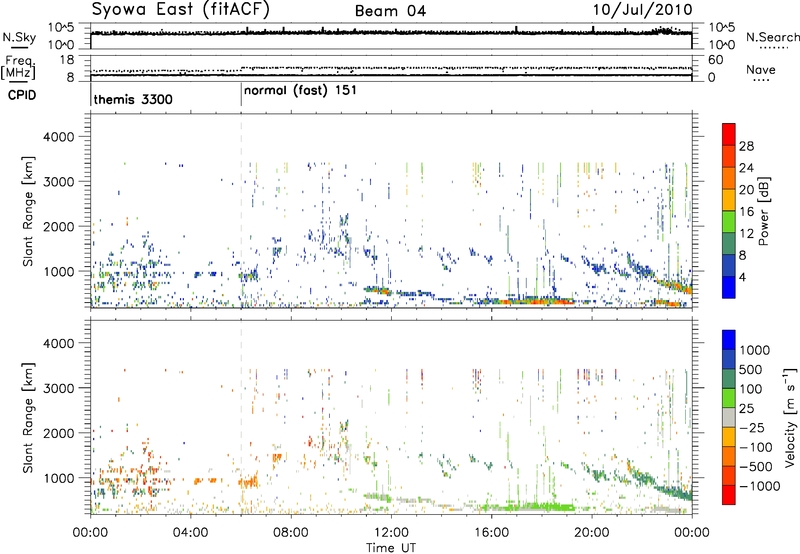Select the 'normal (fast) 151' CPID text
The width and height of the screenshot is (800, 554).
300,91
